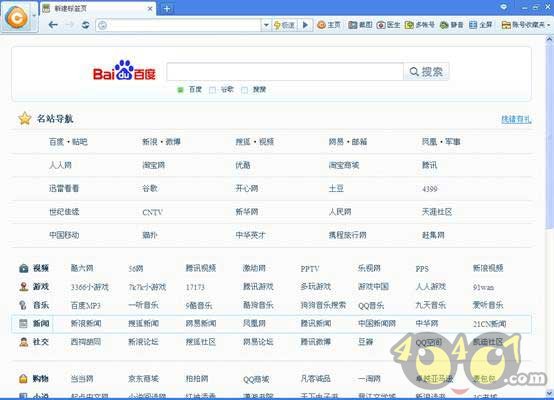The image size is (554, 400).
Task: Select the 百度 search engine option
Action: coord(180,90)
